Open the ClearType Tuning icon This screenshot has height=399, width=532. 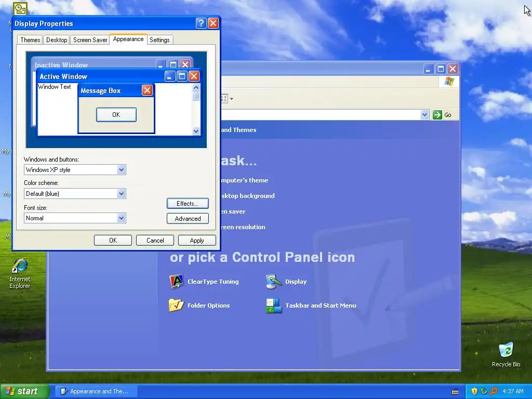pyautogui.click(x=176, y=282)
